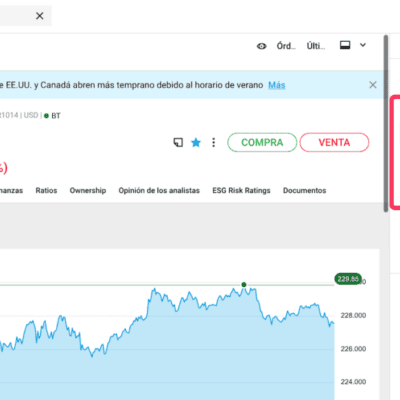Select the Documentos tab
This screenshot has height=400, width=400.
(x=305, y=191)
